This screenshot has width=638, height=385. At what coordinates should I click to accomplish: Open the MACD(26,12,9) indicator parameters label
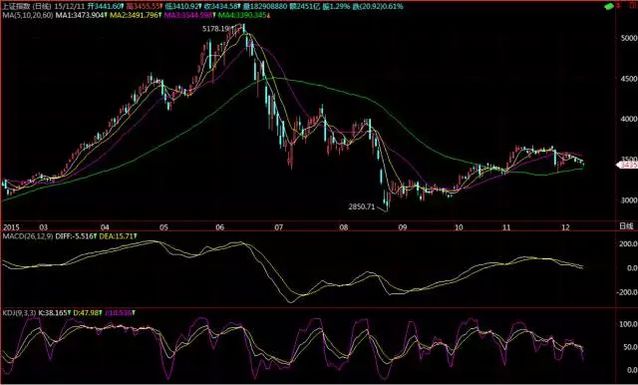[x=27, y=236]
